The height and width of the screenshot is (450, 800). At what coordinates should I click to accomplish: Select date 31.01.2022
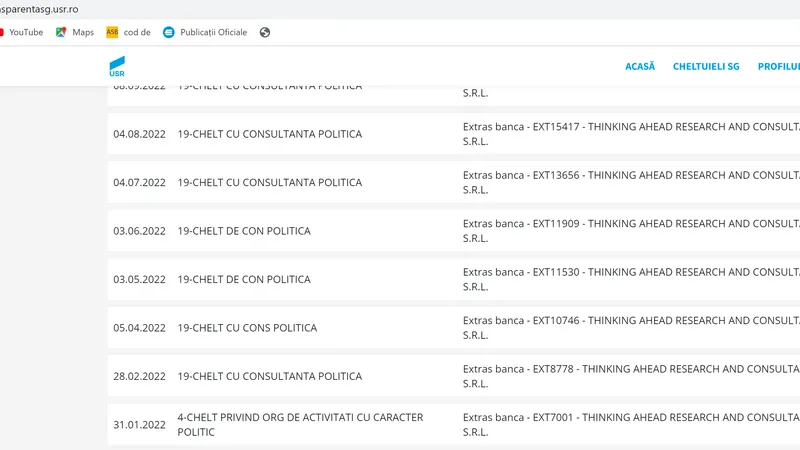coord(139,425)
